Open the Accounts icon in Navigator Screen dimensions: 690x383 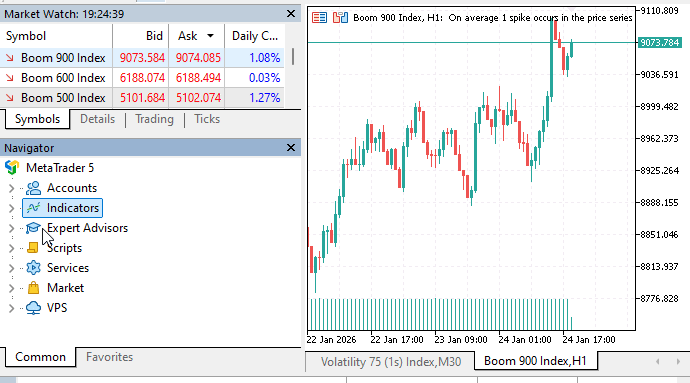(x=33, y=188)
